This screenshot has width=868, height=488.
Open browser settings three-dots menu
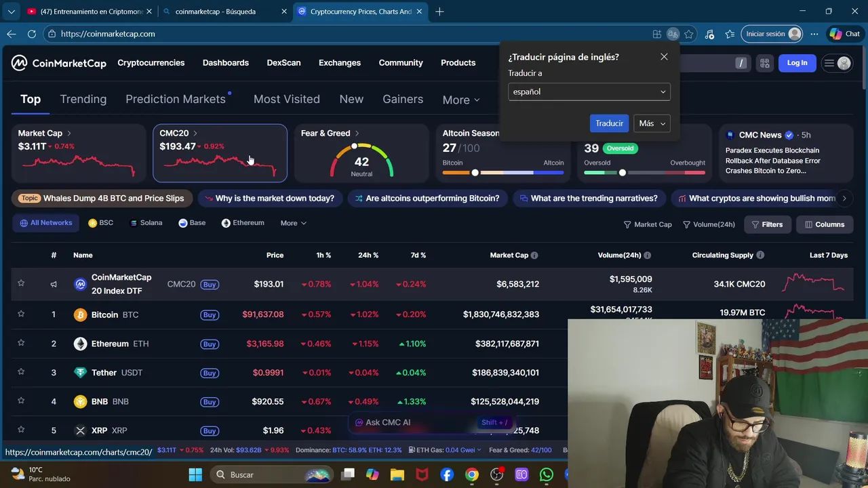[815, 34]
